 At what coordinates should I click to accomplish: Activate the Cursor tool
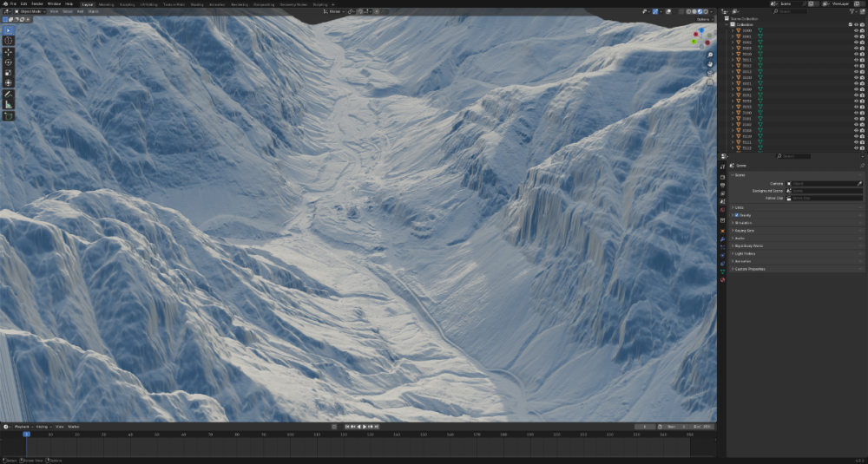[9, 40]
